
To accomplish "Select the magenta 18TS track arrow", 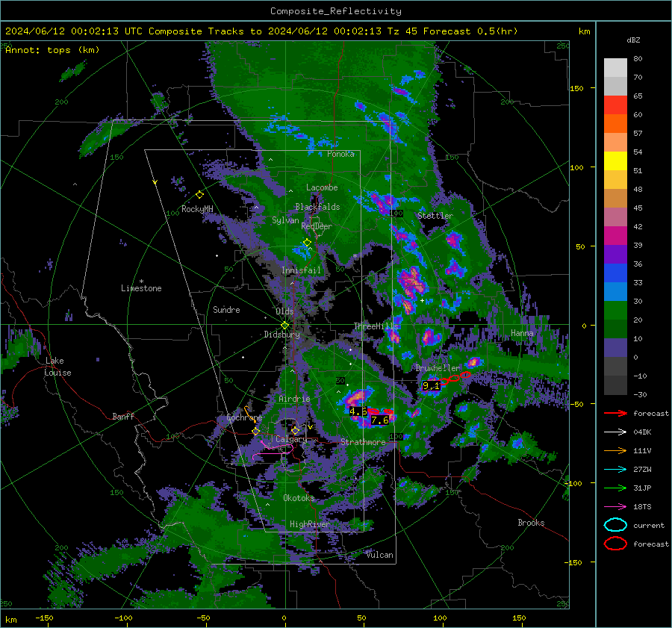I will [x=615, y=507].
